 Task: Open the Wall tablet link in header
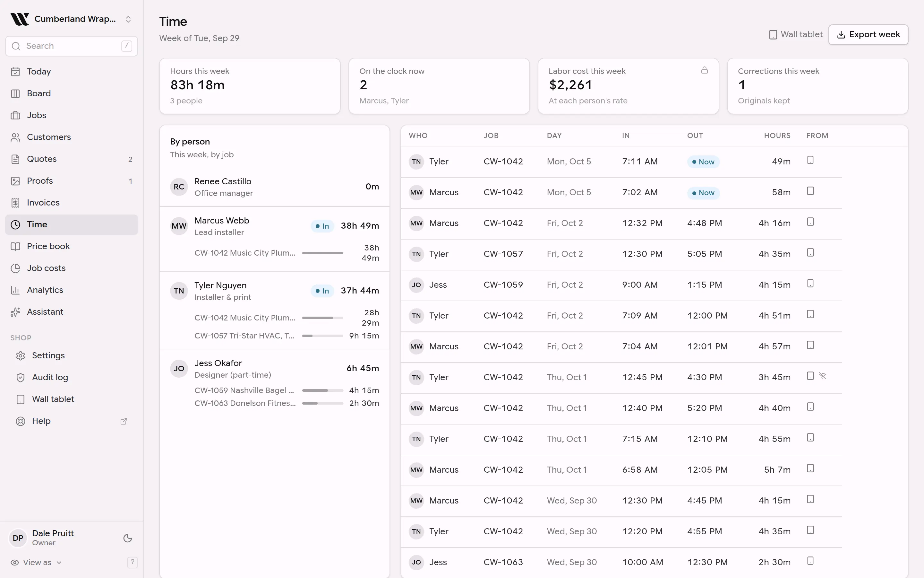coord(796,34)
